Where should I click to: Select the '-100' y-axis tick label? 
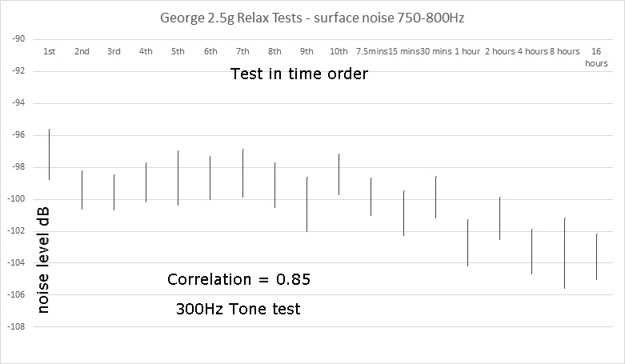pyautogui.click(x=16, y=199)
